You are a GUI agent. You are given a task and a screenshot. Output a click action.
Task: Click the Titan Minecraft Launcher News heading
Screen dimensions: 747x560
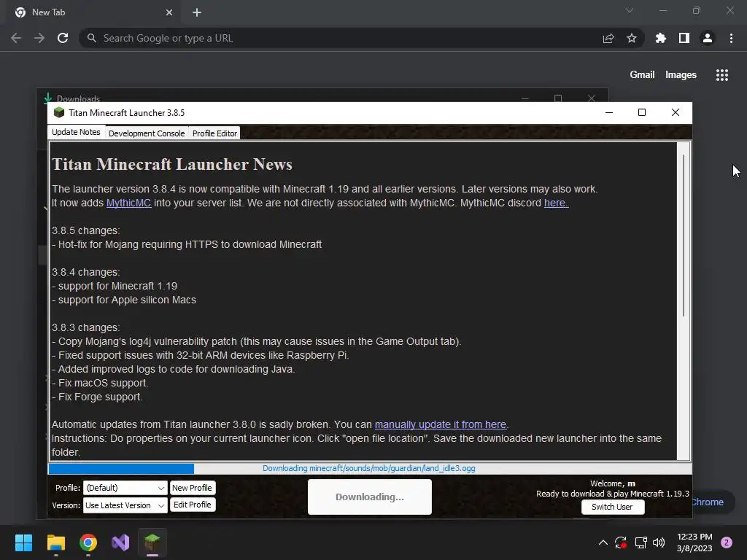[172, 164]
